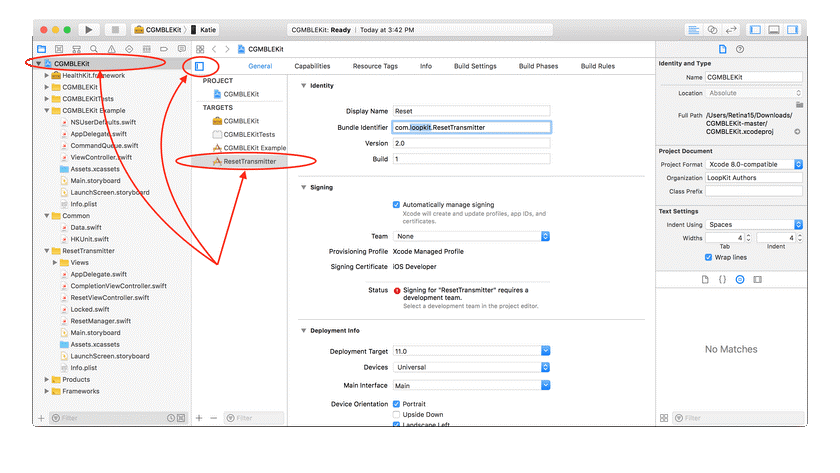Open the Find navigator magnifier icon

coord(94,49)
